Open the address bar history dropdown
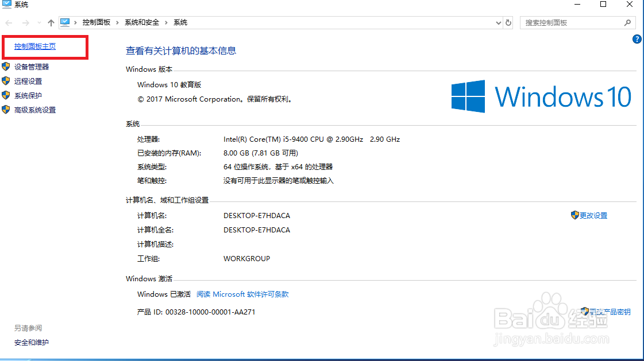 (498, 23)
